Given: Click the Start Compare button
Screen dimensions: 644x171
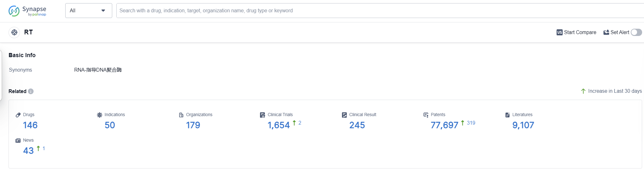Looking at the screenshot, I should coord(580,32).
